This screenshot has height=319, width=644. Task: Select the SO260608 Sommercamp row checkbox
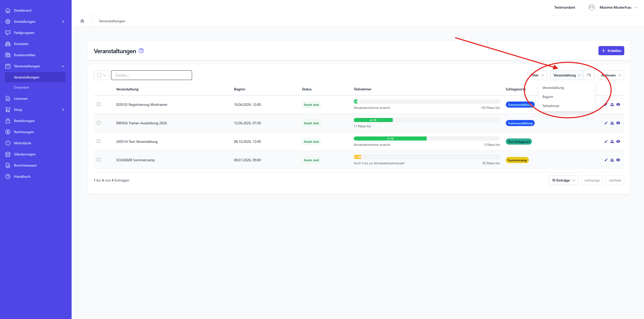[x=98, y=160]
